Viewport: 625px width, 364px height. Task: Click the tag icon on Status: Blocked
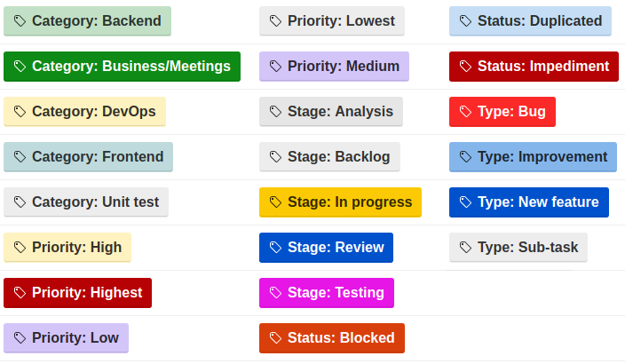(276, 338)
